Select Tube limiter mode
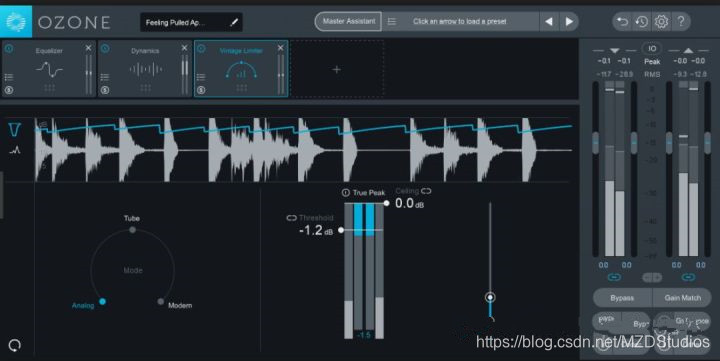The height and width of the screenshot is (361, 720). (x=132, y=229)
